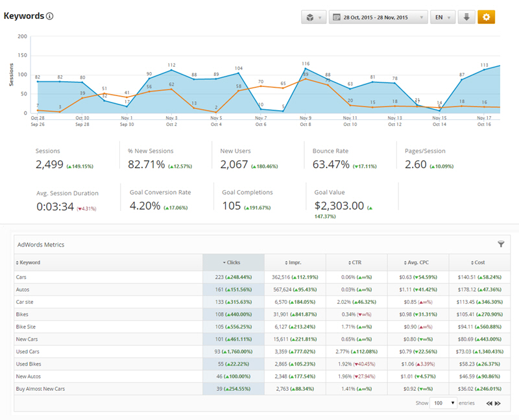The height and width of the screenshot is (420, 519).
Task: Expand the date range dropdown arrow
Action: coord(422,18)
